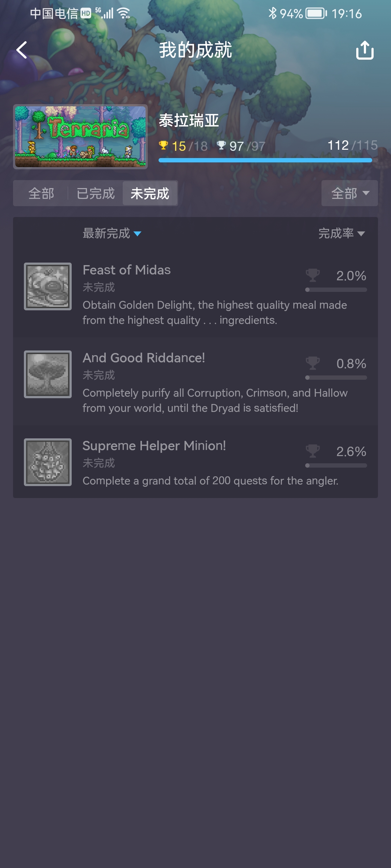
Task: Tap the share icon at top right
Action: coord(365,50)
